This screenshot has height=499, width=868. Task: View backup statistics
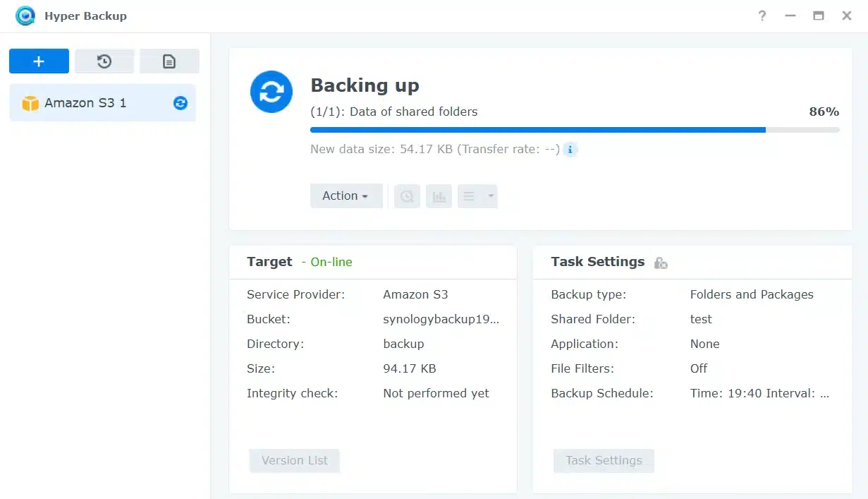click(439, 196)
